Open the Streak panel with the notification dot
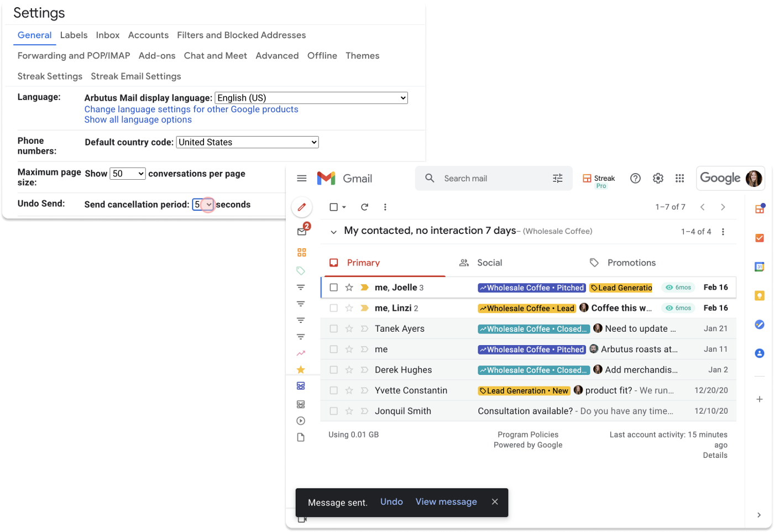 point(760,208)
